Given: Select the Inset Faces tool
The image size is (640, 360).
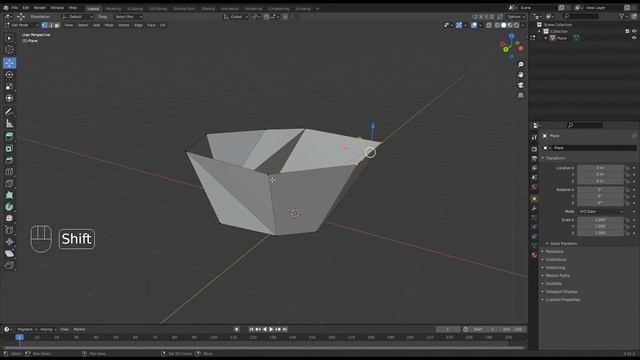Looking at the screenshot, I should pyautogui.click(x=9, y=149).
